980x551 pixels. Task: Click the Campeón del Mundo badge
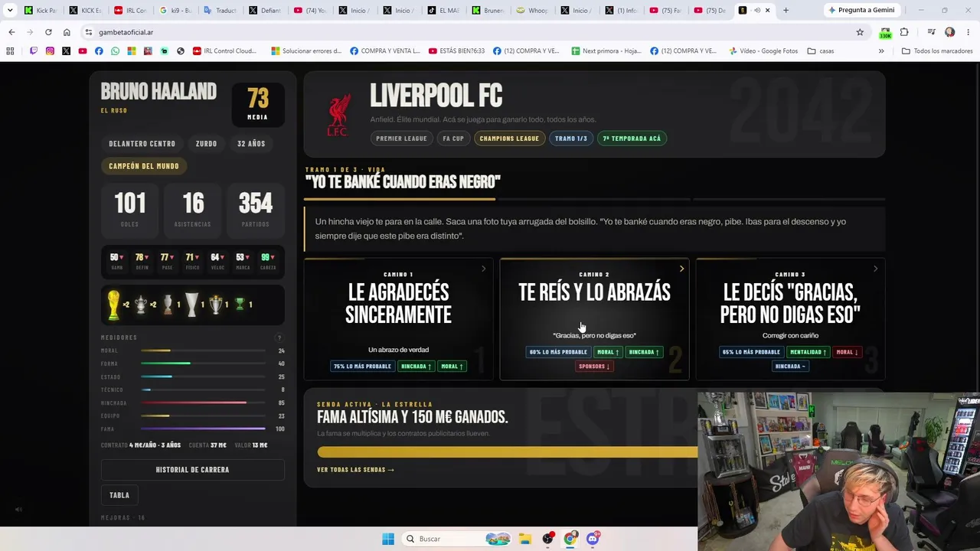click(x=144, y=166)
